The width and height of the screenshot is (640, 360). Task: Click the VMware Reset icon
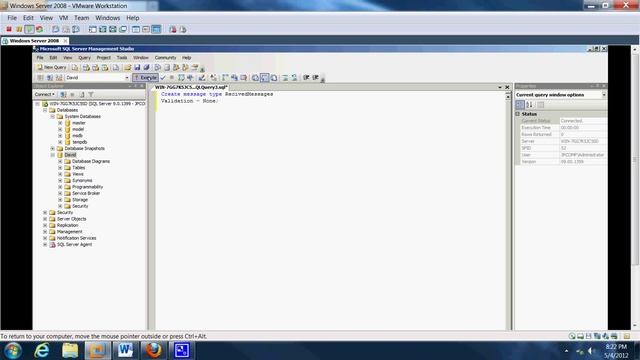40,29
